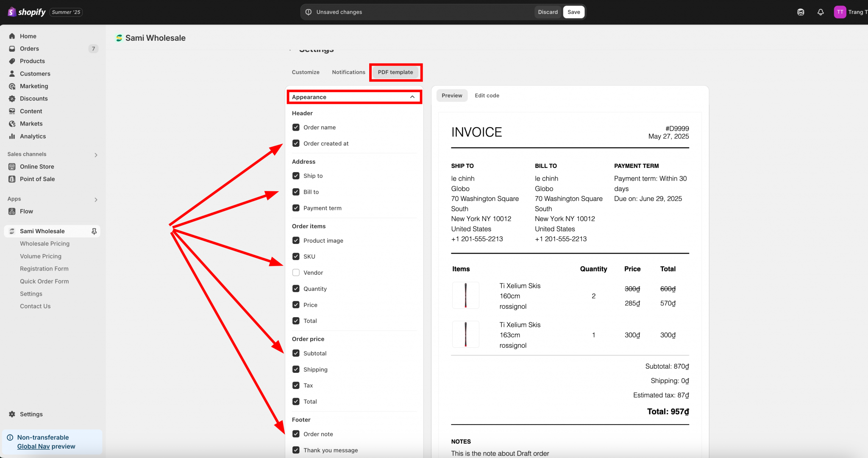This screenshot has width=868, height=458.
Task: Open Analytics bar chart icon
Action: click(12, 136)
